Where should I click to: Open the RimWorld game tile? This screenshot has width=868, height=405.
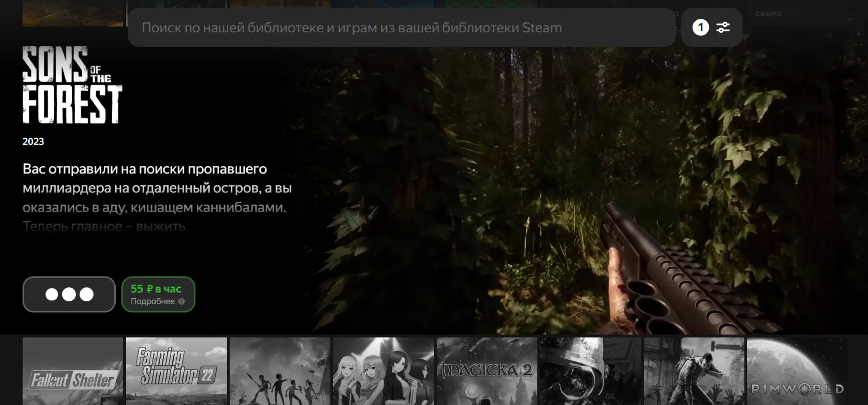(x=797, y=371)
